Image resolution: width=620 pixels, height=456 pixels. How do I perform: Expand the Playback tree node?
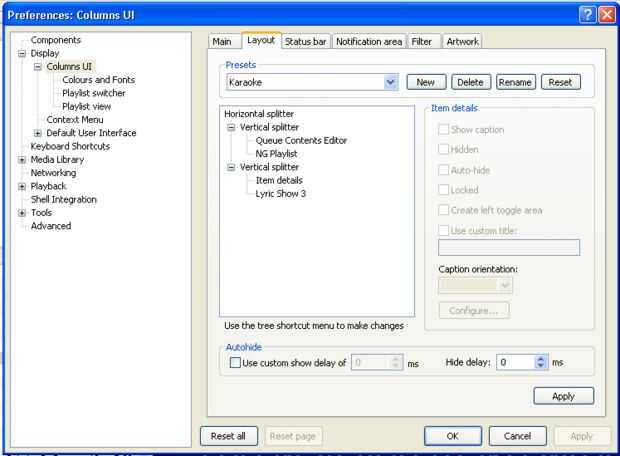tap(22, 186)
